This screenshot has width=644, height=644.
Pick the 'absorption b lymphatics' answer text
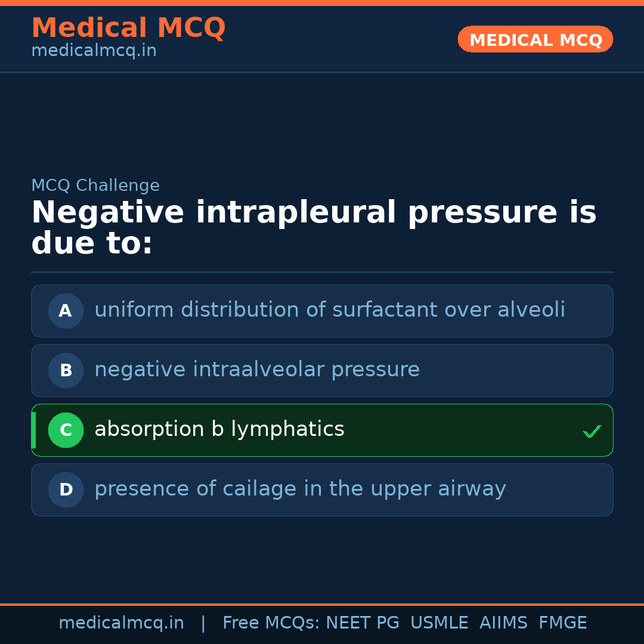click(x=219, y=429)
